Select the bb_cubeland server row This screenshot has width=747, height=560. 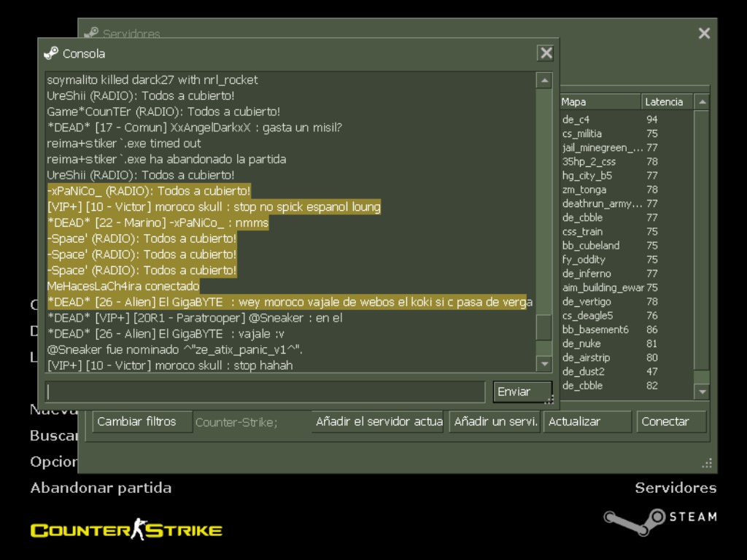pos(627,246)
